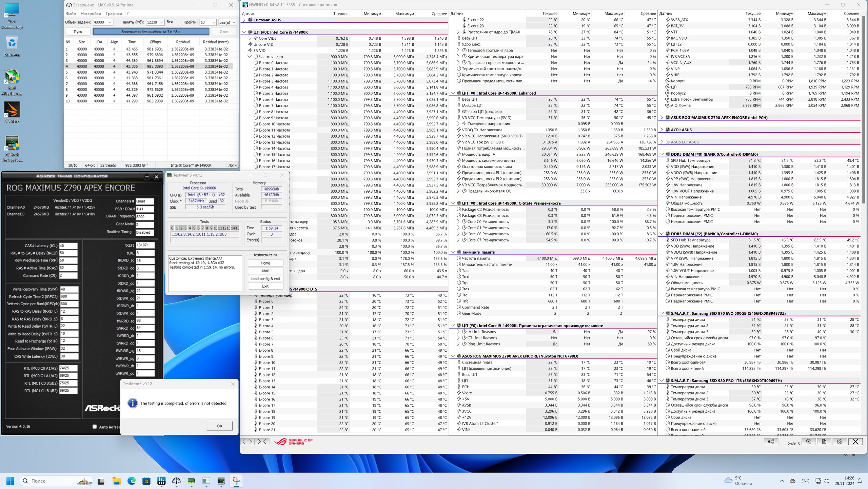The width and height of the screenshot is (868, 489).
Task: Toggle test 0 box in TestMem5 Tests
Action: point(172,228)
